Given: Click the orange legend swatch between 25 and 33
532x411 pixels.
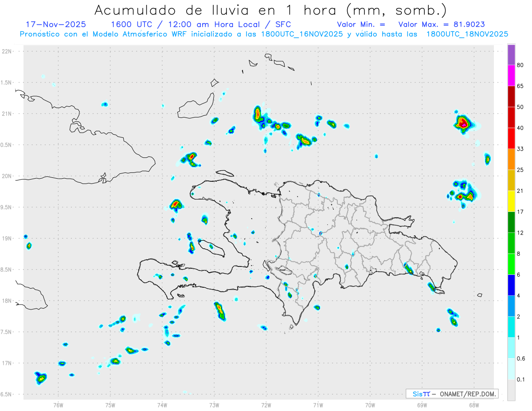Looking at the screenshot, I should (511, 159).
